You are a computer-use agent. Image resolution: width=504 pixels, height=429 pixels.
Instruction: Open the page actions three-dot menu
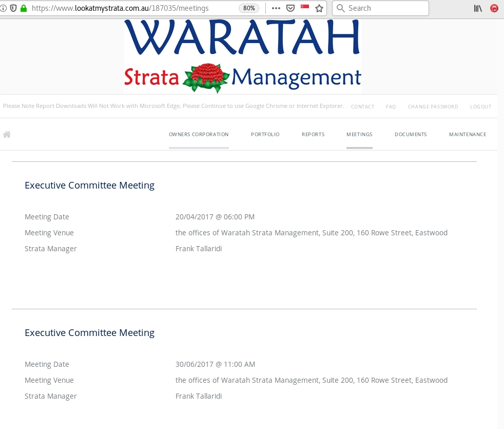coord(276,8)
